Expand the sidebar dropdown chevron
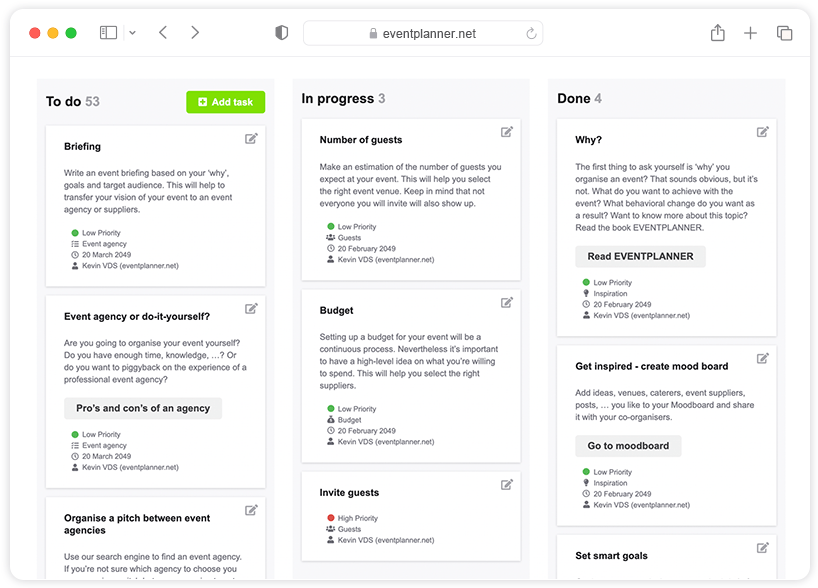The width and height of the screenshot is (818, 588). tap(132, 33)
